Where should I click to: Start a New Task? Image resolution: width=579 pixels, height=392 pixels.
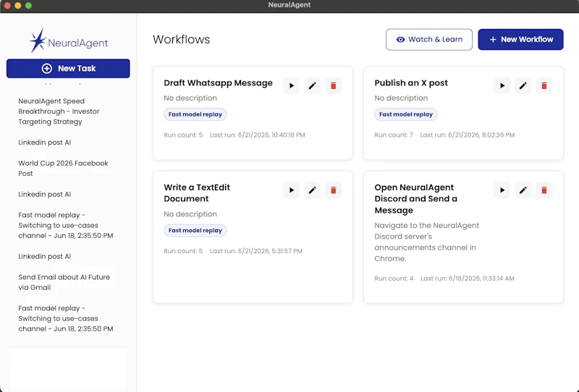pos(68,68)
